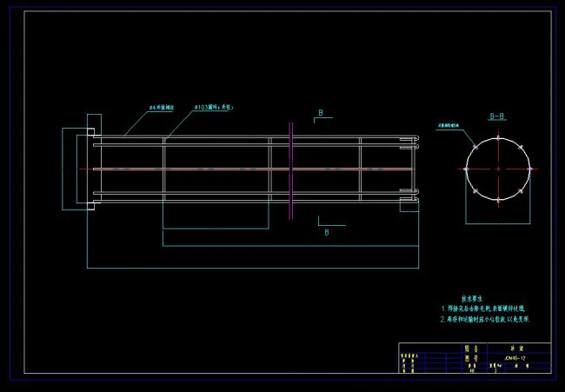The width and height of the screenshot is (565, 392).
Task: Click technical requirement note line 2
Action: [x=485, y=320]
